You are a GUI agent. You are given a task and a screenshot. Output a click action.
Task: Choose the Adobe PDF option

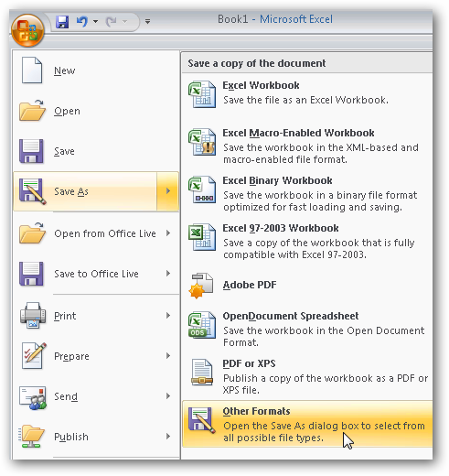pos(250,285)
